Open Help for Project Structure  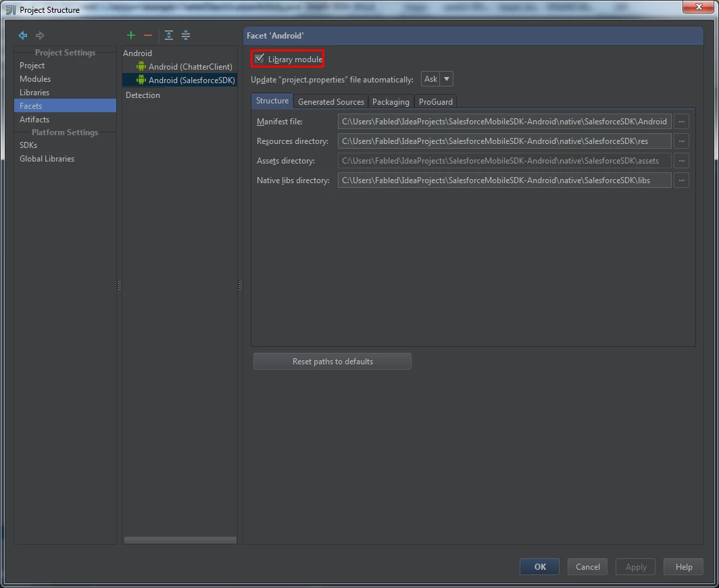point(683,567)
